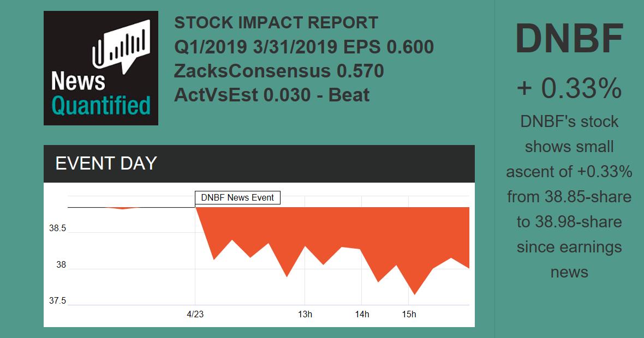The height and width of the screenshot is (338, 644).
Task: Click the 14h time axis label
Action: pos(362,314)
